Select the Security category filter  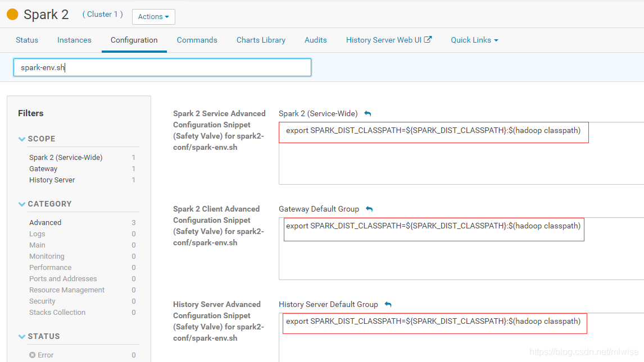tap(42, 301)
